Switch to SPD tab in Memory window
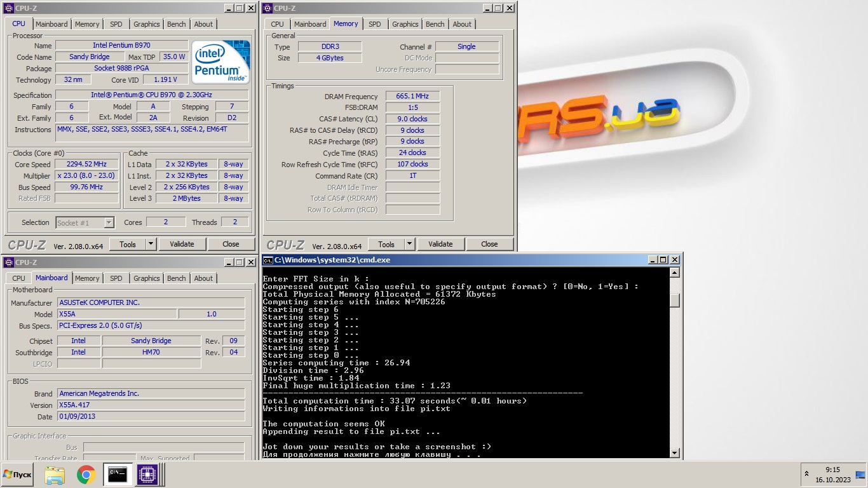The image size is (868, 488). coord(375,24)
